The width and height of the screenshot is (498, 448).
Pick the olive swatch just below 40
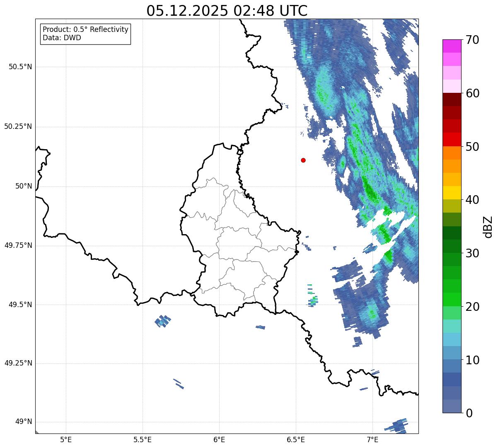[x=452, y=206]
